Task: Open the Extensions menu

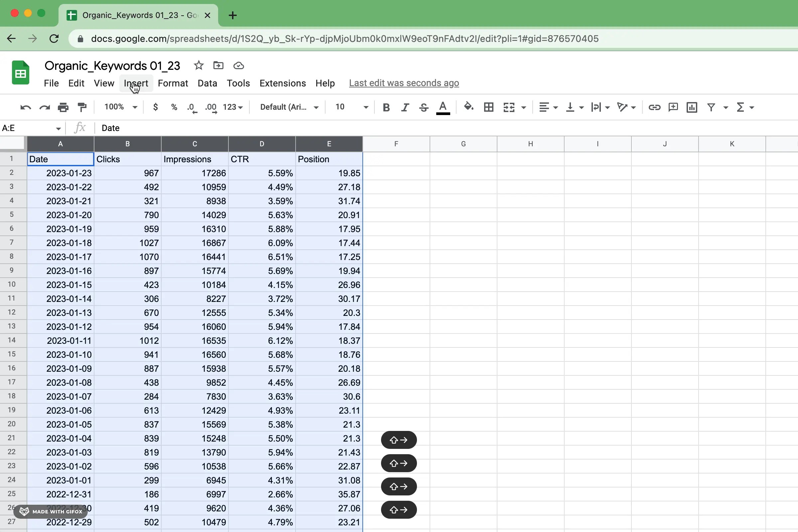Action: pos(282,83)
